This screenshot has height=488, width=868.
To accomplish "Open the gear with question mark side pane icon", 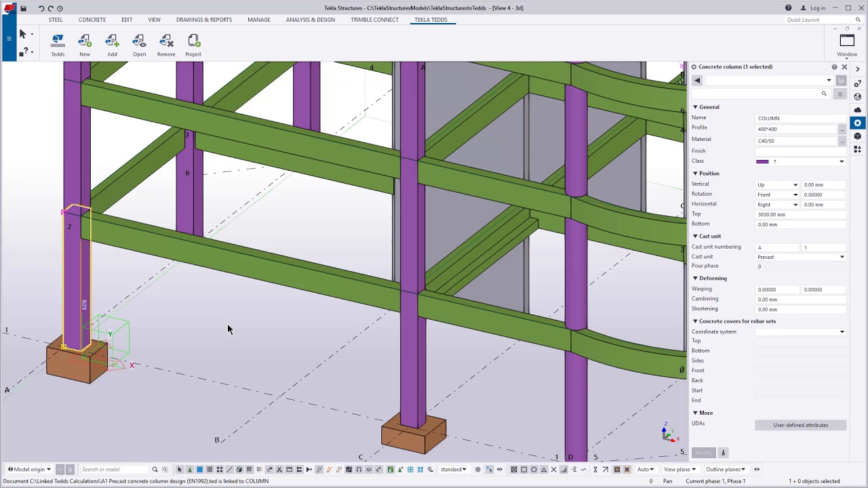I will pyautogui.click(x=858, y=83).
